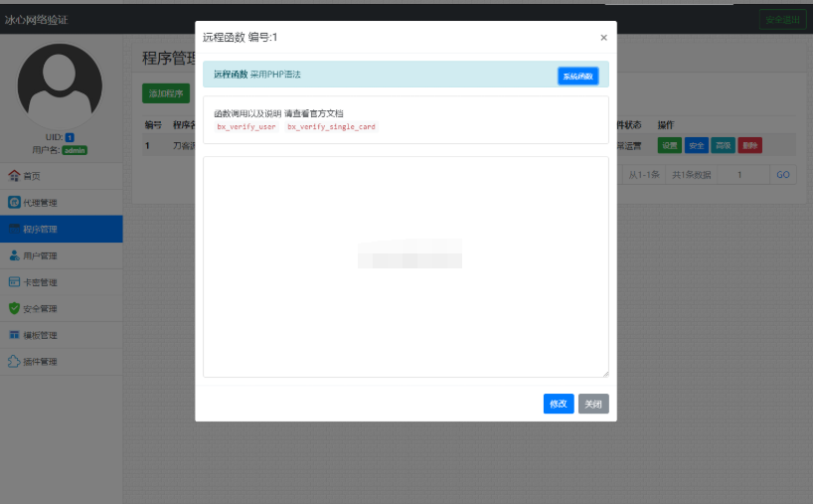814x504 pixels.
Task: Click the 卡密管理 card icon
Action: (14, 282)
